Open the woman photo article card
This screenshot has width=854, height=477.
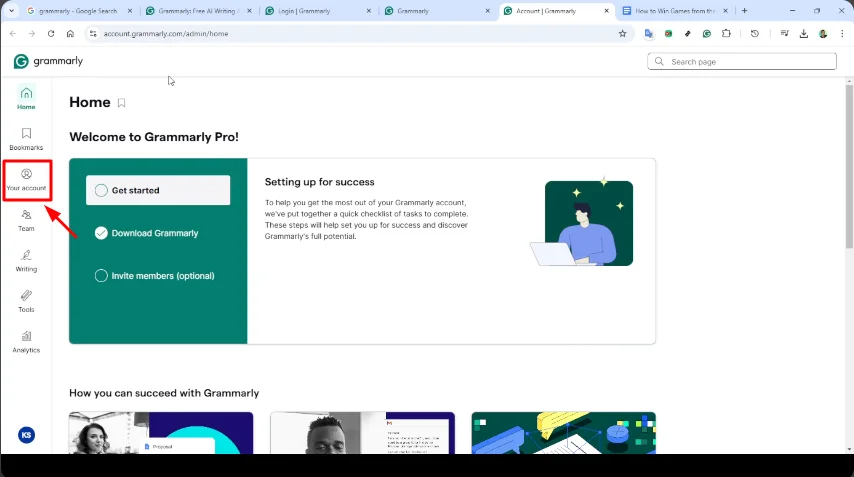point(161,433)
